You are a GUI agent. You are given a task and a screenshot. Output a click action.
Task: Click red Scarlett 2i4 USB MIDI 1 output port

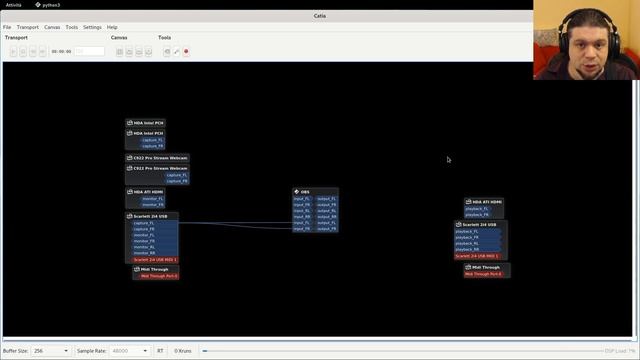click(x=154, y=260)
